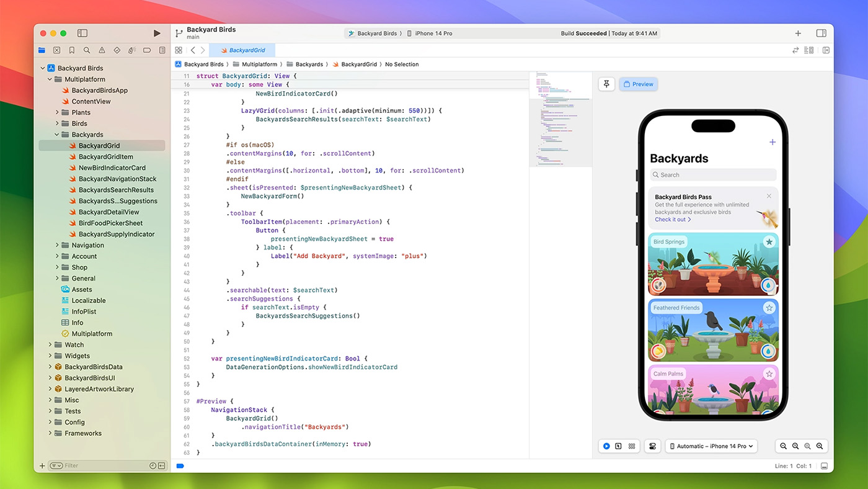The width and height of the screenshot is (868, 489).
Task: Expand the Plants folder
Action: [x=57, y=112]
